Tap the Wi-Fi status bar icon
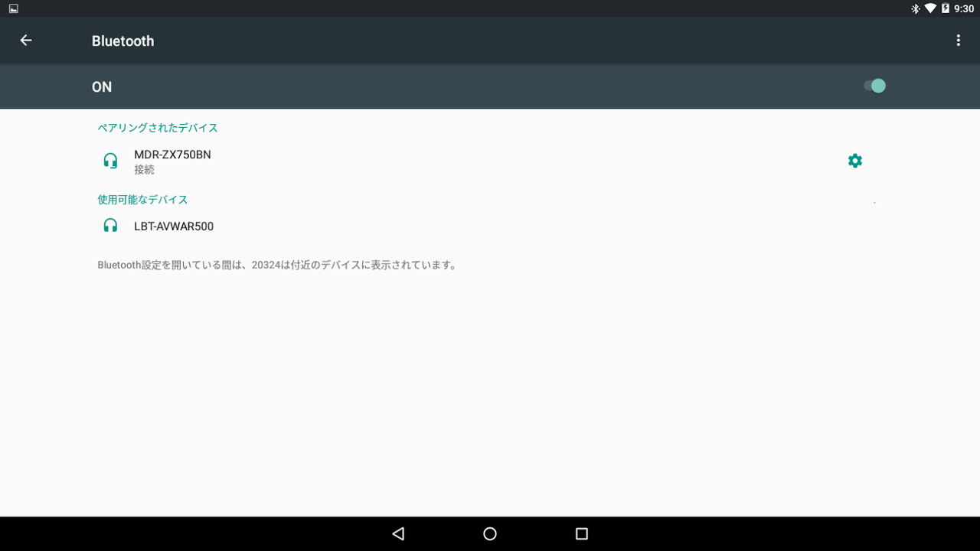The width and height of the screenshot is (980, 551). [x=930, y=8]
